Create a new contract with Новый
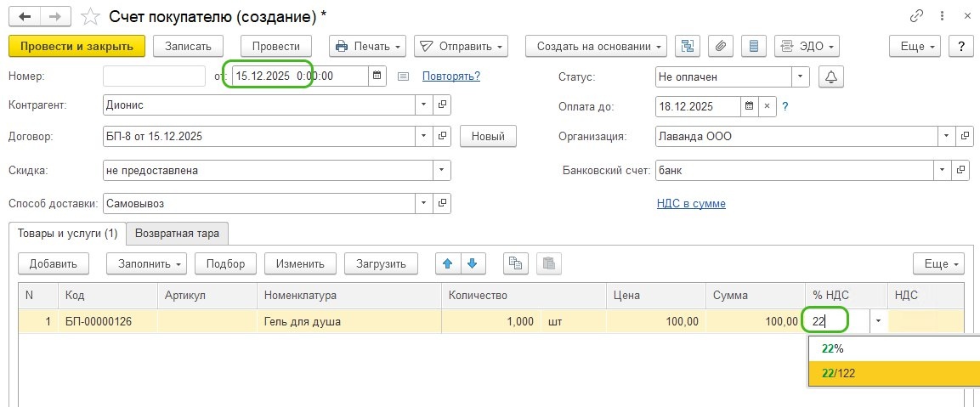 click(488, 136)
